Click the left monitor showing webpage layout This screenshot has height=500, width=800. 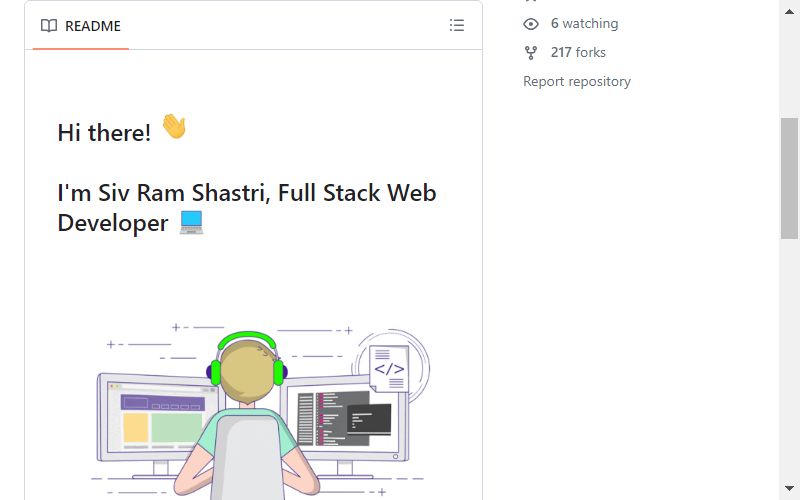(x=156, y=417)
